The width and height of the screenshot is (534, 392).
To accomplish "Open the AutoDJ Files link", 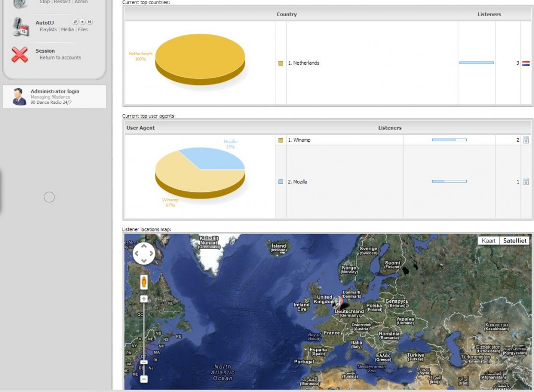I will click(x=83, y=30).
